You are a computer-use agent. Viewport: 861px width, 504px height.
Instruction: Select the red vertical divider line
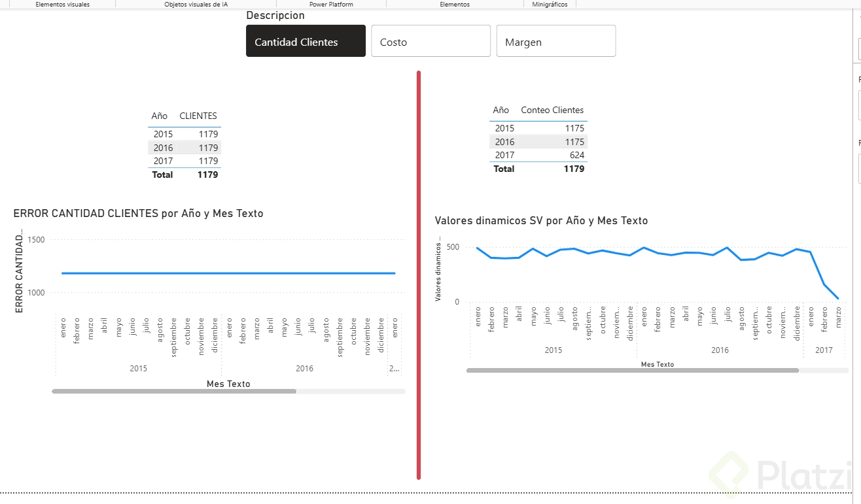pyautogui.click(x=419, y=275)
